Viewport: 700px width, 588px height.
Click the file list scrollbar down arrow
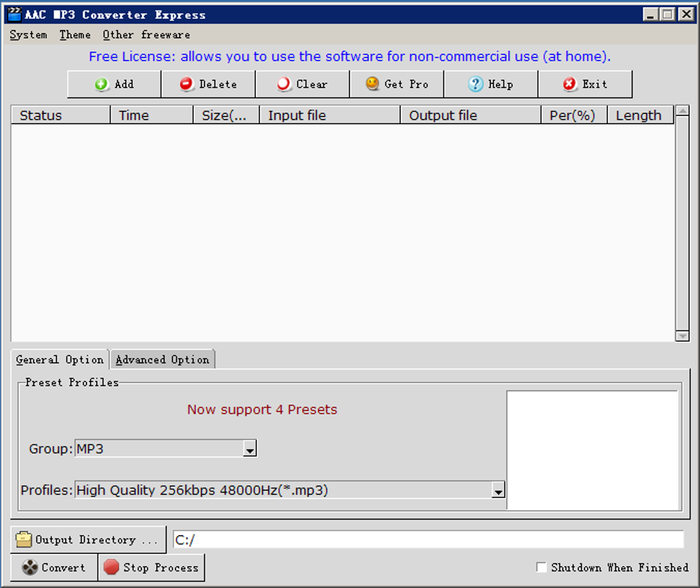(682, 336)
